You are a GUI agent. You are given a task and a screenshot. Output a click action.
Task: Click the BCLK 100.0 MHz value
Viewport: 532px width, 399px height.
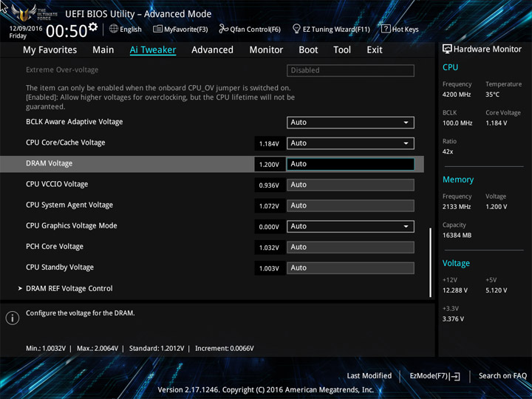(457, 123)
